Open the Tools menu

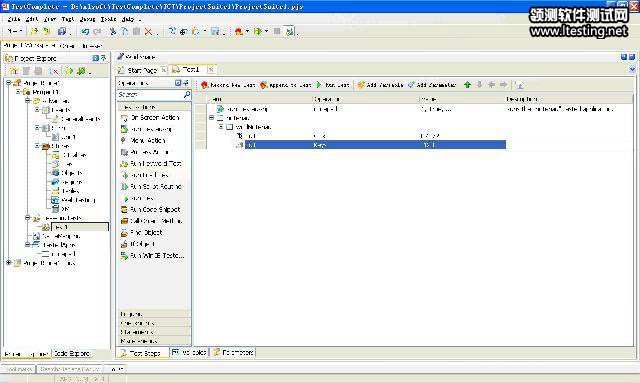click(x=108, y=19)
